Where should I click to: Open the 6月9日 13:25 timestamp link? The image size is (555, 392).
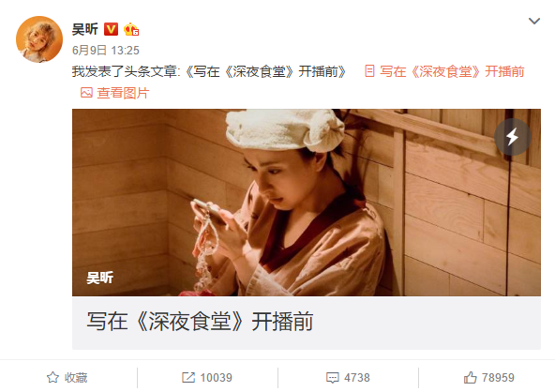point(106,51)
